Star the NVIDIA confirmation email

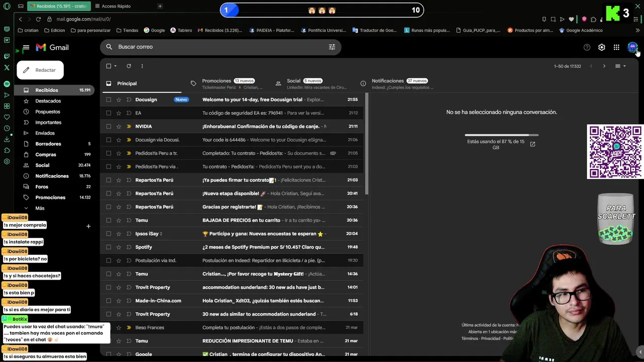(119, 126)
